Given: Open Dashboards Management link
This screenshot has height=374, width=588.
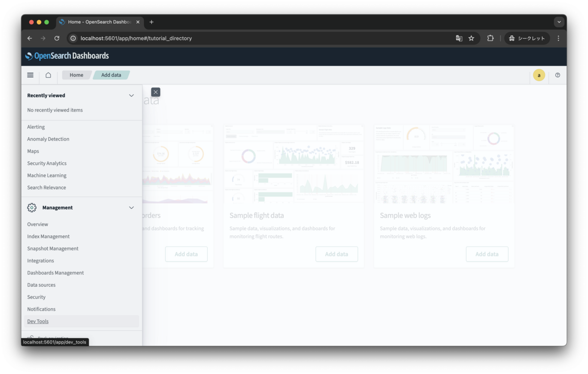Looking at the screenshot, I should coord(55,273).
